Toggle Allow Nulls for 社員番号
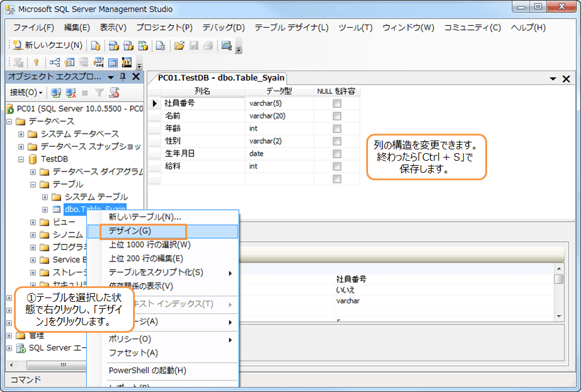The width and height of the screenshot is (581, 392). click(337, 103)
